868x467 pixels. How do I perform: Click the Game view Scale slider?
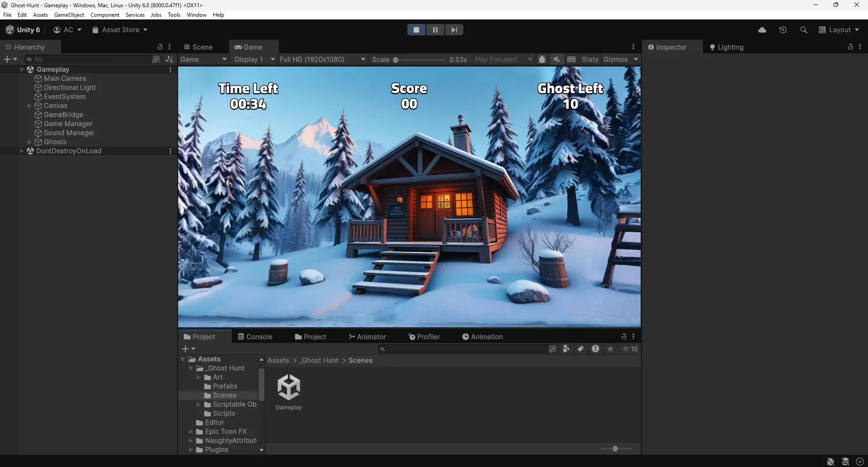click(419, 60)
